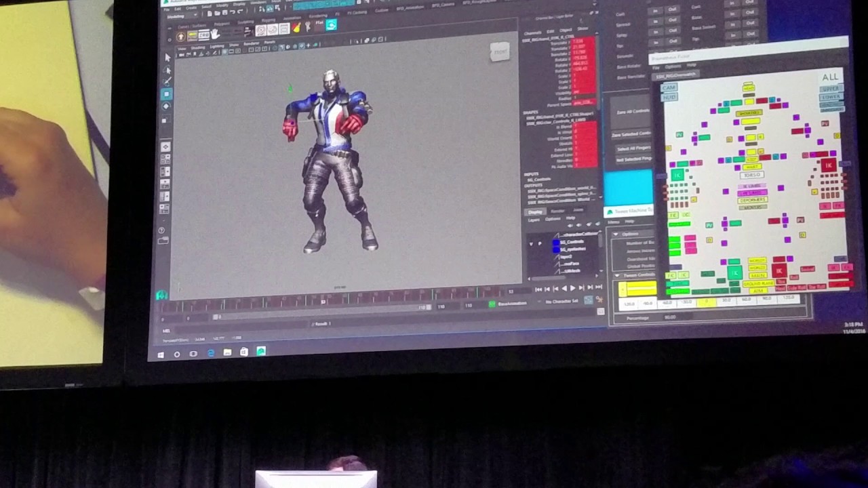Click the GROUND PLANE control in picker
This screenshot has width=868, height=488.
click(x=758, y=283)
